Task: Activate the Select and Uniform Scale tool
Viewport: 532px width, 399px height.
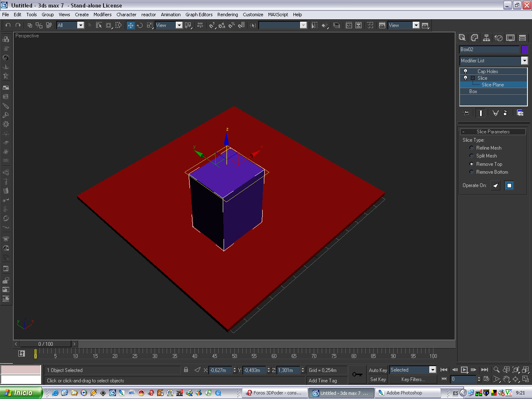Action: coord(150,25)
